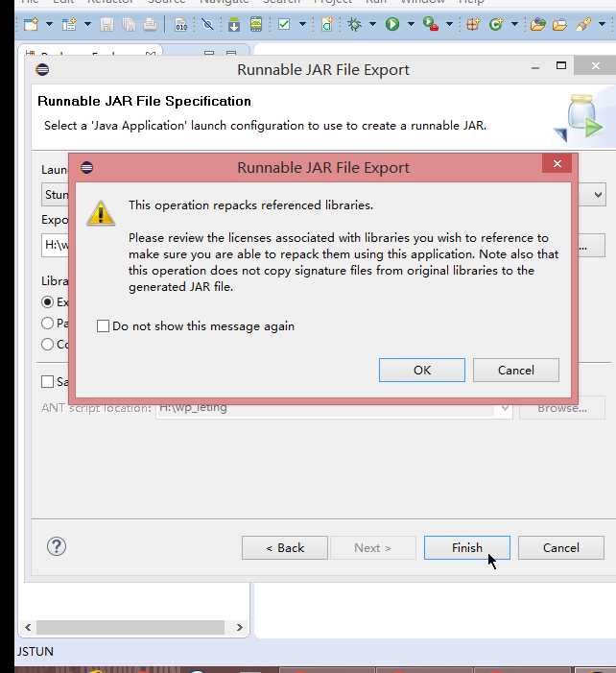Click the binary 010 toolbar icon
Viewport: 616px width, 673px height.
[181, 24]
